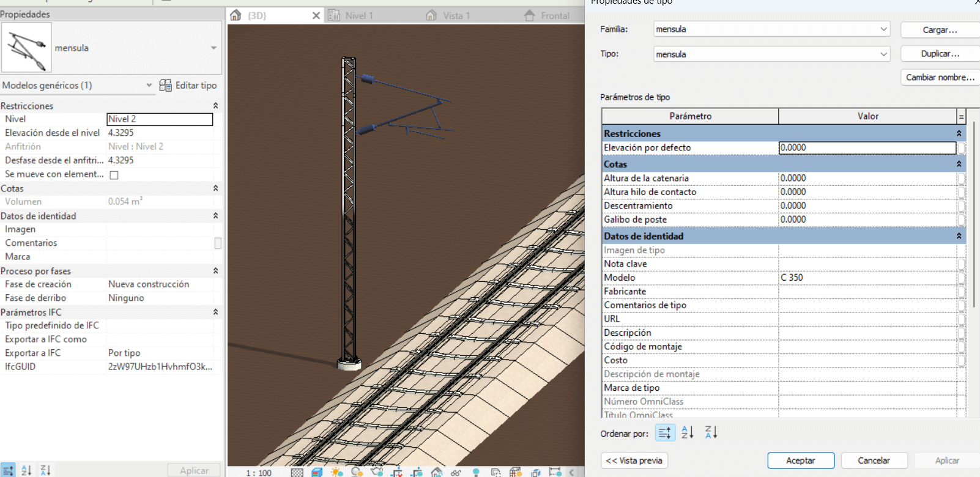Click reveal constraints icon
The height and width of the screenshot is (477, 980).
tap(555, 473)
